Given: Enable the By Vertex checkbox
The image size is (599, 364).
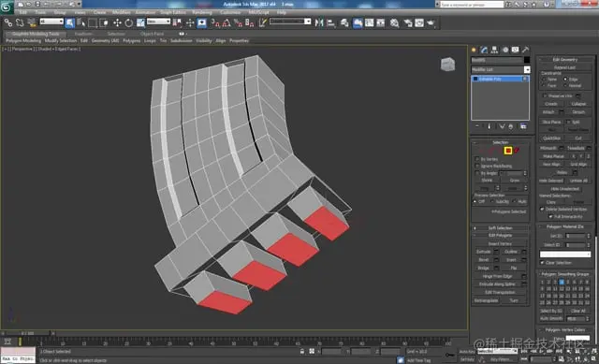Looking at the screenshot, I should tap(476, 159).
